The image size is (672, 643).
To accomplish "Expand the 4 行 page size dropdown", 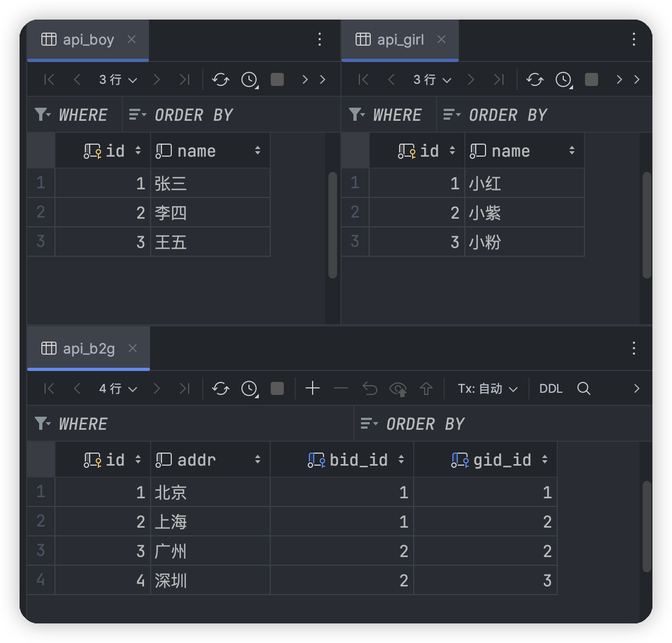I will 118,388.
